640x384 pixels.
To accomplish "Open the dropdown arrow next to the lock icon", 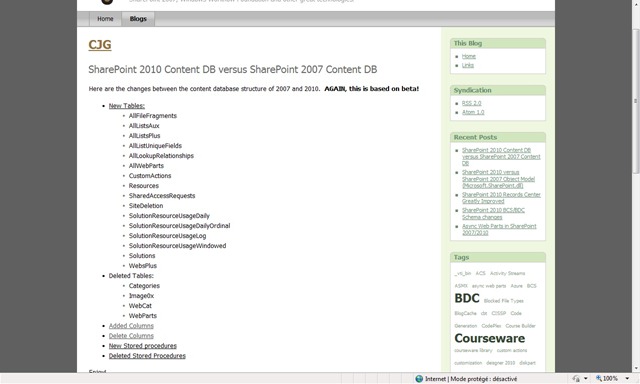I will click(x=586, y=379).
